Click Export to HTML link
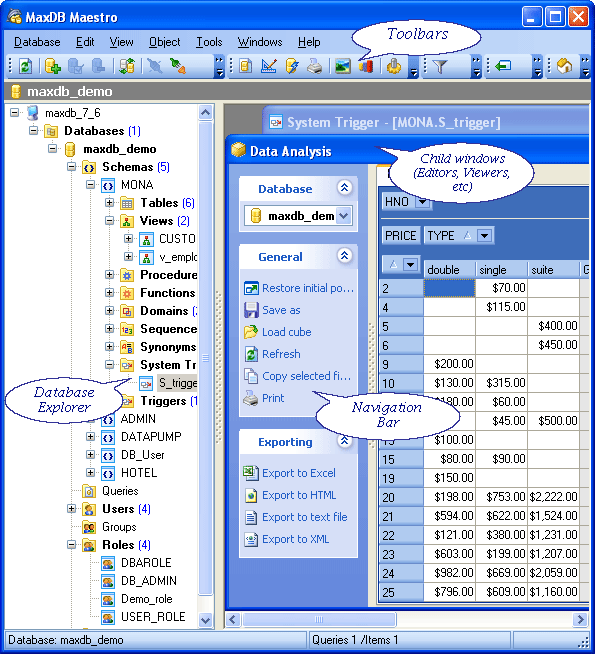 (x=299, y=495)
